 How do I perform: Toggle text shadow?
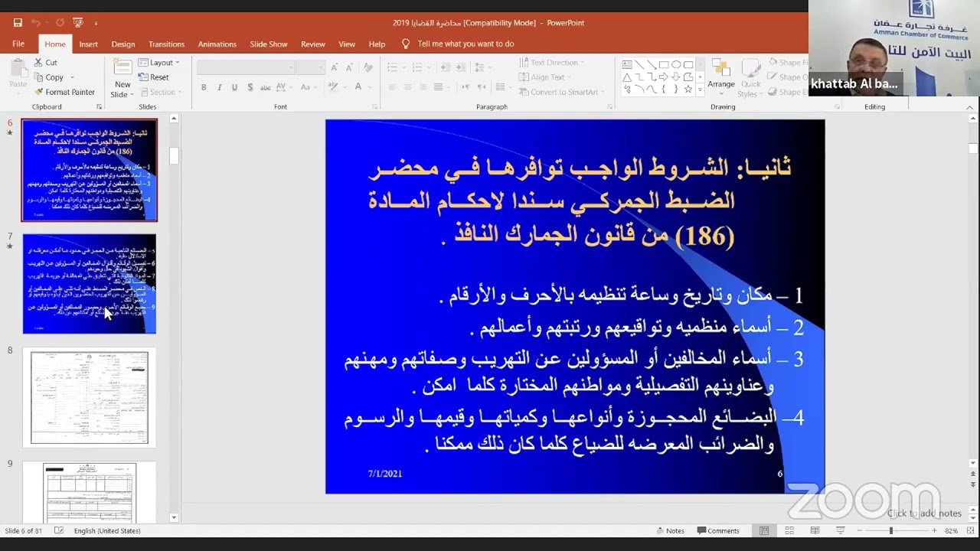coord(250,87)
